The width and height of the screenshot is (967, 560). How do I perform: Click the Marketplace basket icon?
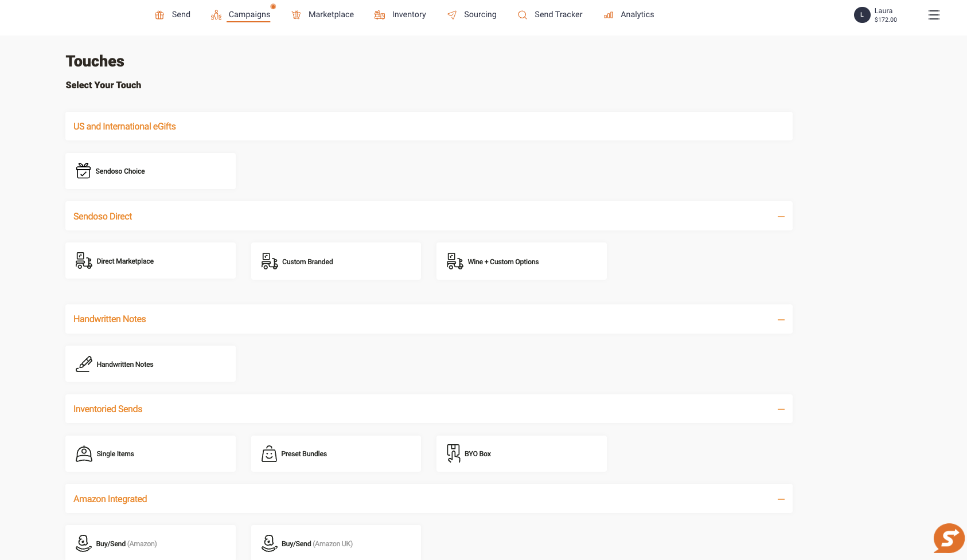coord(296,15)
